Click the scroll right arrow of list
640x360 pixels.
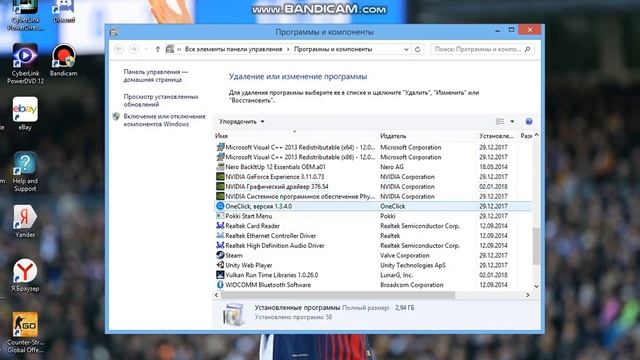pyautogui.click(x=528, y=295)
